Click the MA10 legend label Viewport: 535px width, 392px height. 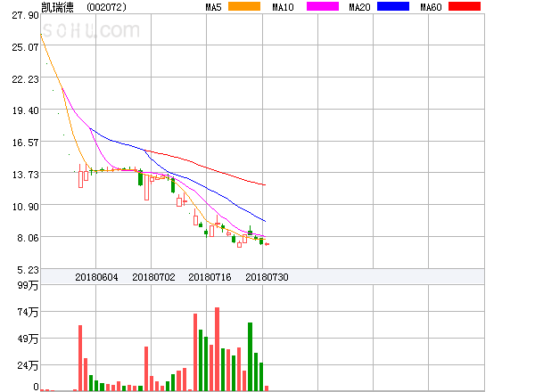283,7
